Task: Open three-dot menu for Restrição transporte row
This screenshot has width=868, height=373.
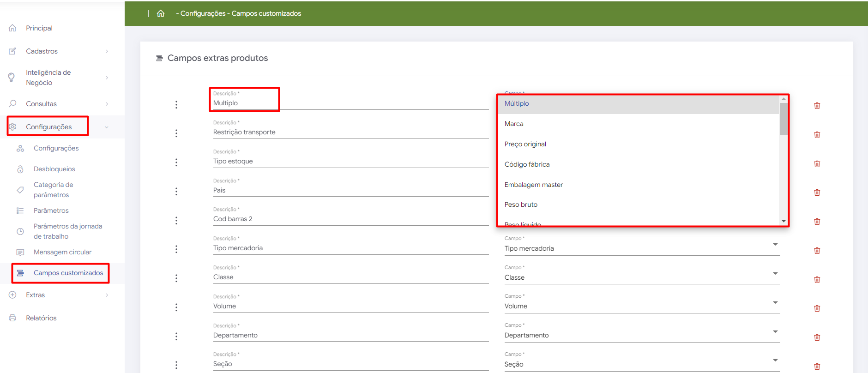Action: pos(176,133)
